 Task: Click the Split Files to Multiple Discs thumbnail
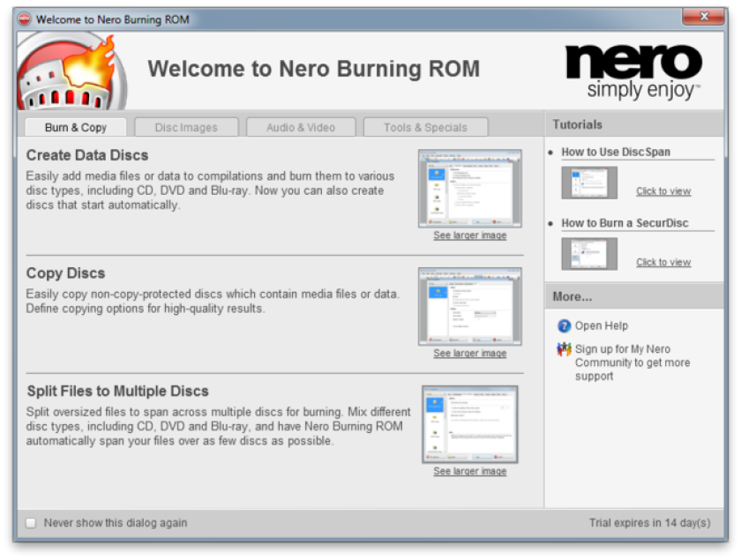tap(469, 424)
